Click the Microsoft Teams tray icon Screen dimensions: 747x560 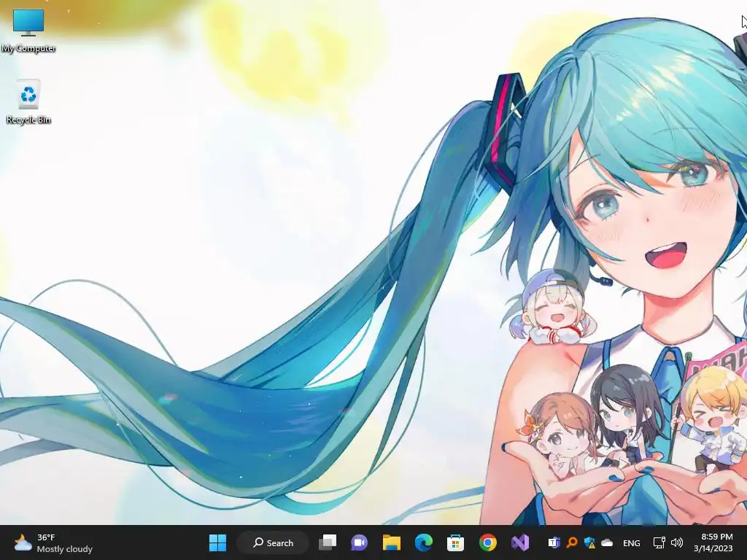tap(554, 542)
